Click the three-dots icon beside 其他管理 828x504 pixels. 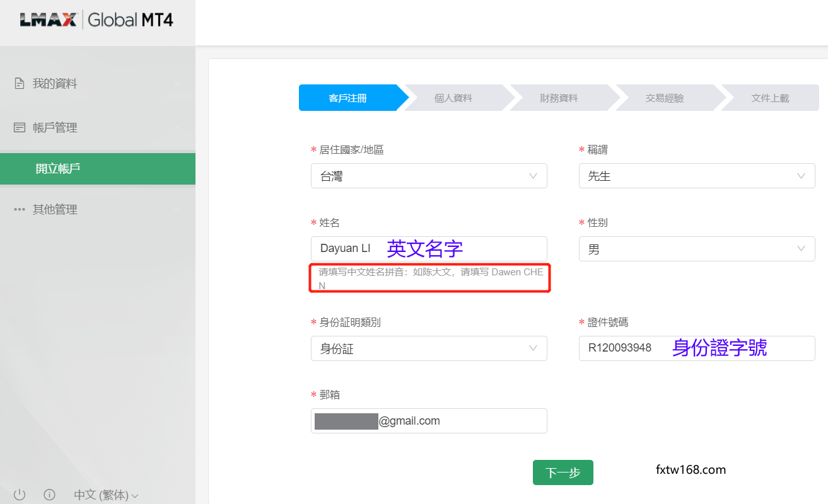point(20,210)
